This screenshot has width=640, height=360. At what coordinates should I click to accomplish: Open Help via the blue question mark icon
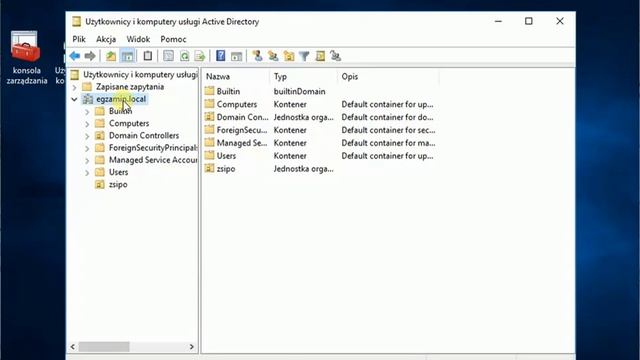point(220,56)
